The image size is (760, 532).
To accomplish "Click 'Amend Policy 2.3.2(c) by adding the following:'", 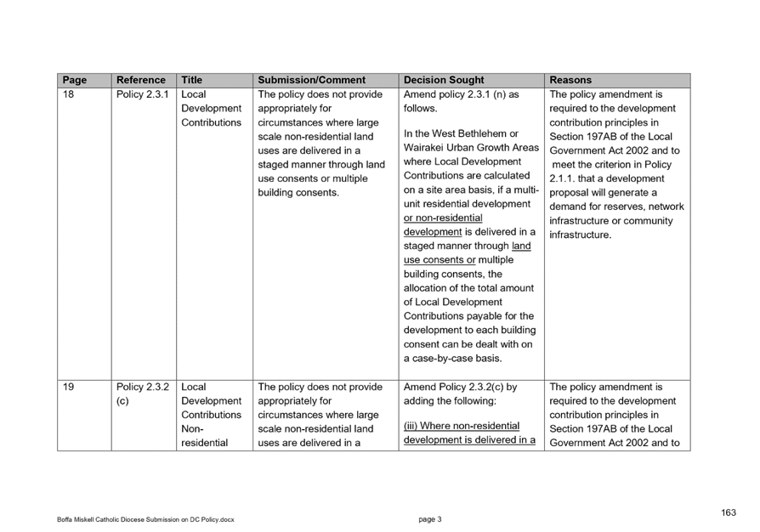I will point(460,394).
